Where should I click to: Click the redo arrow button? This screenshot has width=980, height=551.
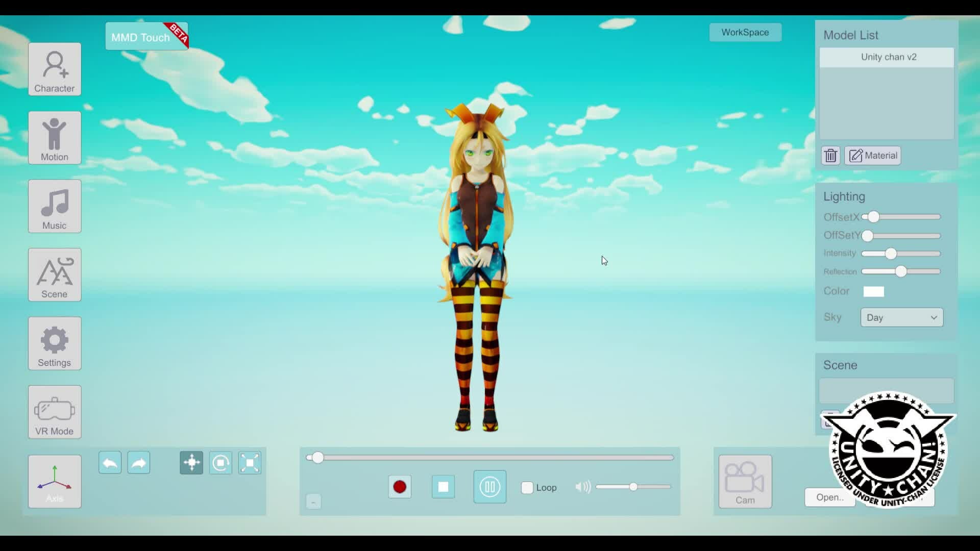tap(139, 463)
